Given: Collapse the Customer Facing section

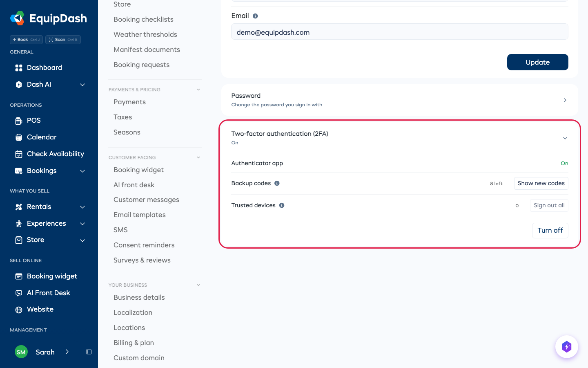Looking at the screenshot, I should (198, 157).
